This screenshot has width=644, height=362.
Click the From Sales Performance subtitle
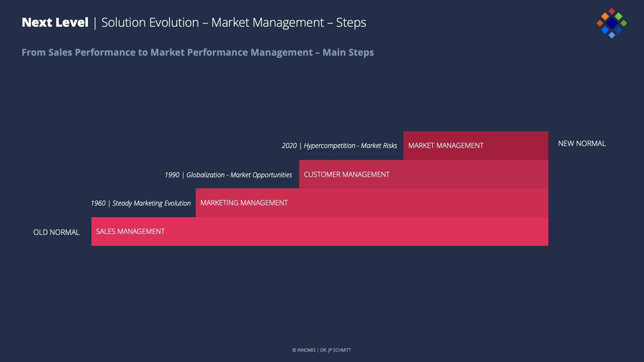click(197, 52)
